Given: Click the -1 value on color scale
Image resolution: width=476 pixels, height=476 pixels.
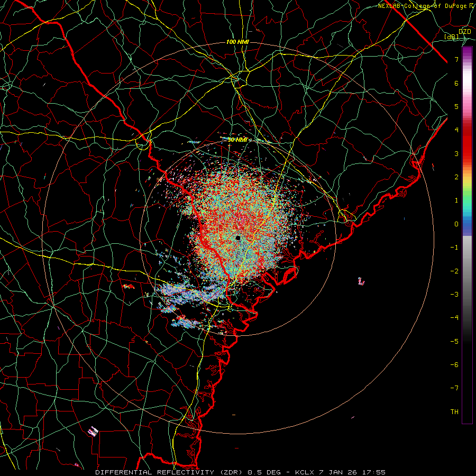Looking at the screenshot, I should pos(454,248).
